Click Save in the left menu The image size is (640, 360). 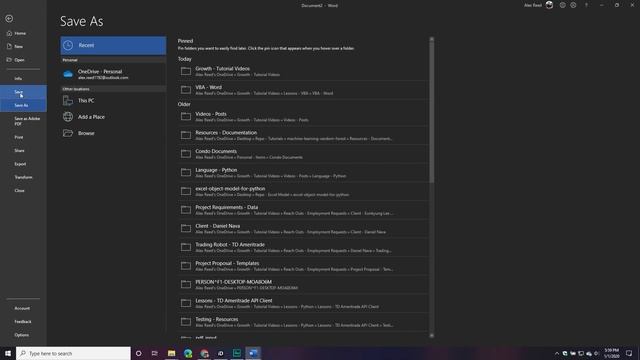pyautogui.click(x=23, y=92)
